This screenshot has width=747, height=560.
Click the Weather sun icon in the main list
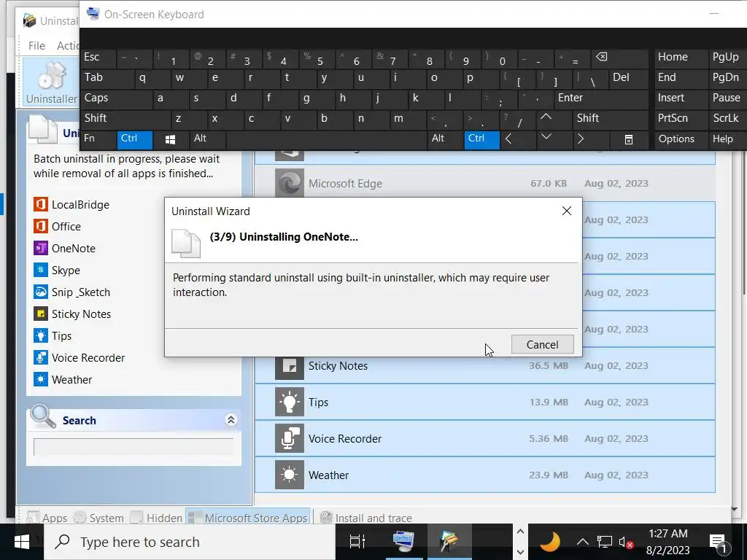coord(289,475)
